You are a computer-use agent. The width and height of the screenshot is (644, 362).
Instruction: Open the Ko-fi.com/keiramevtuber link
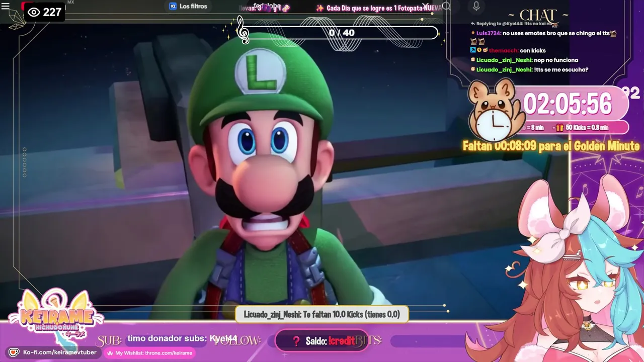tap(60, 352)
